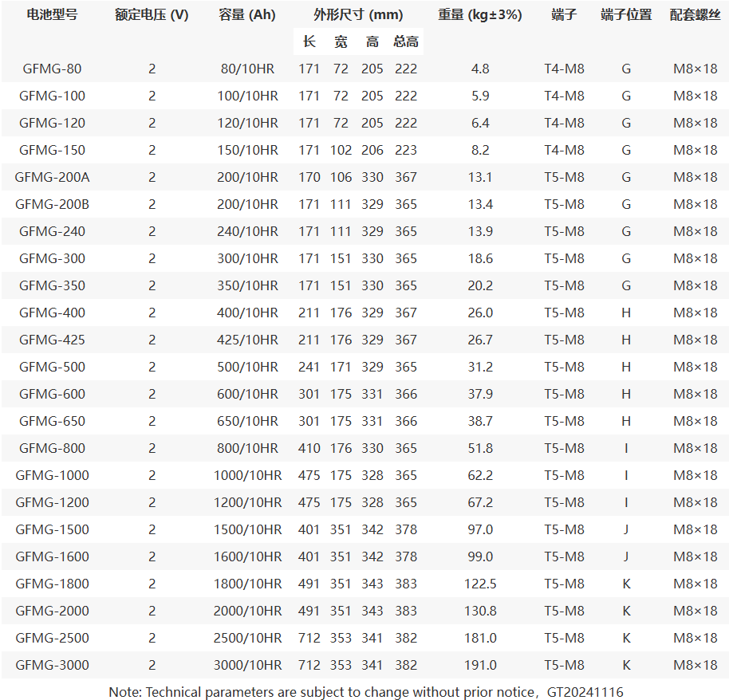Click the 配套螺丝 column header
Screen dimensions: 729x700
(695, 15)
